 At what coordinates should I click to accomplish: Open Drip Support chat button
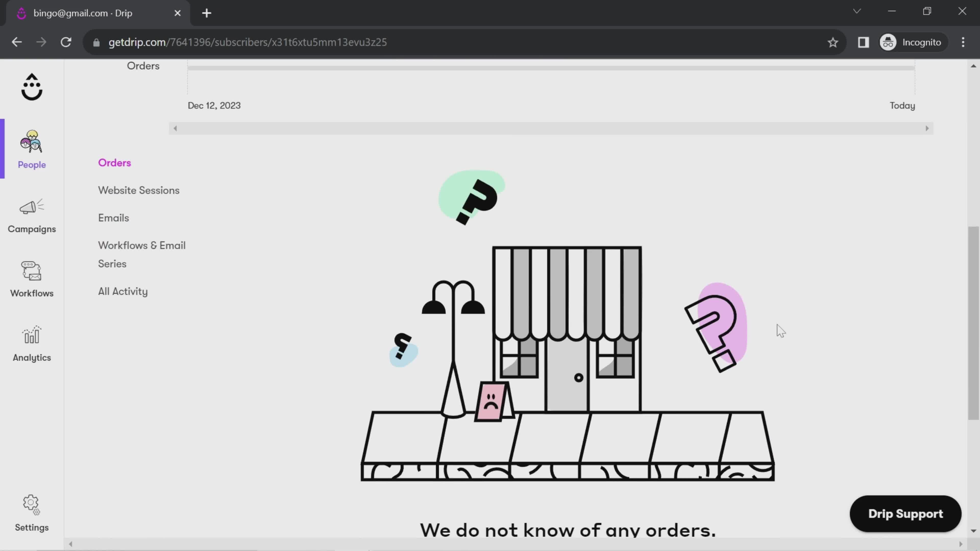[x=905, y=513]
